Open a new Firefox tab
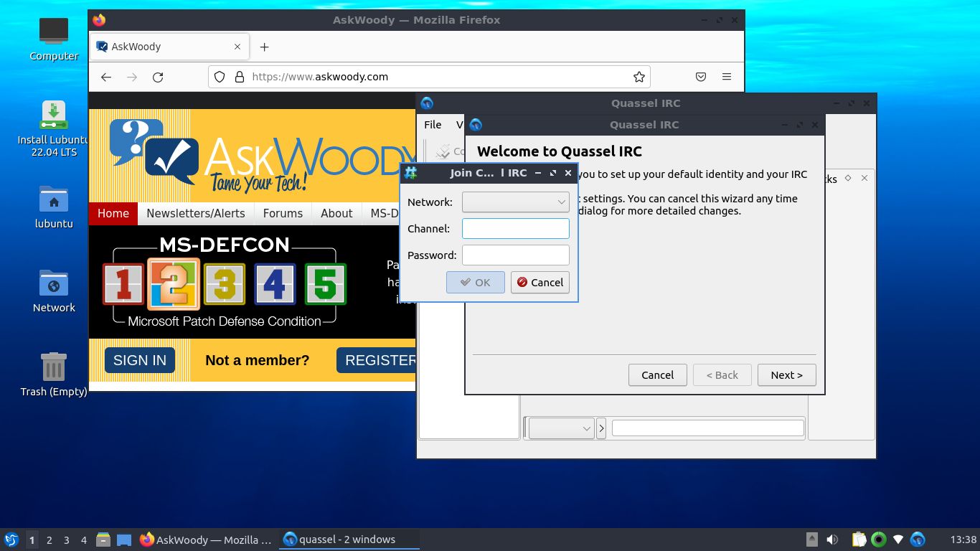Viewport: 980px width, 551px height. (264, 47)
